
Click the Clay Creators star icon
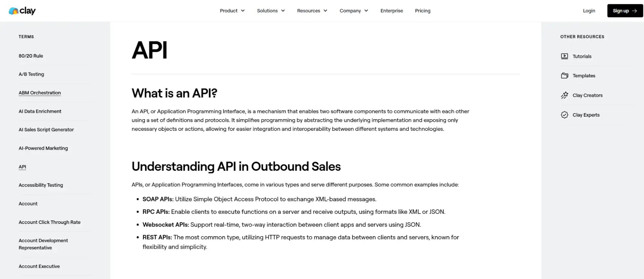[x=564, y=95]
